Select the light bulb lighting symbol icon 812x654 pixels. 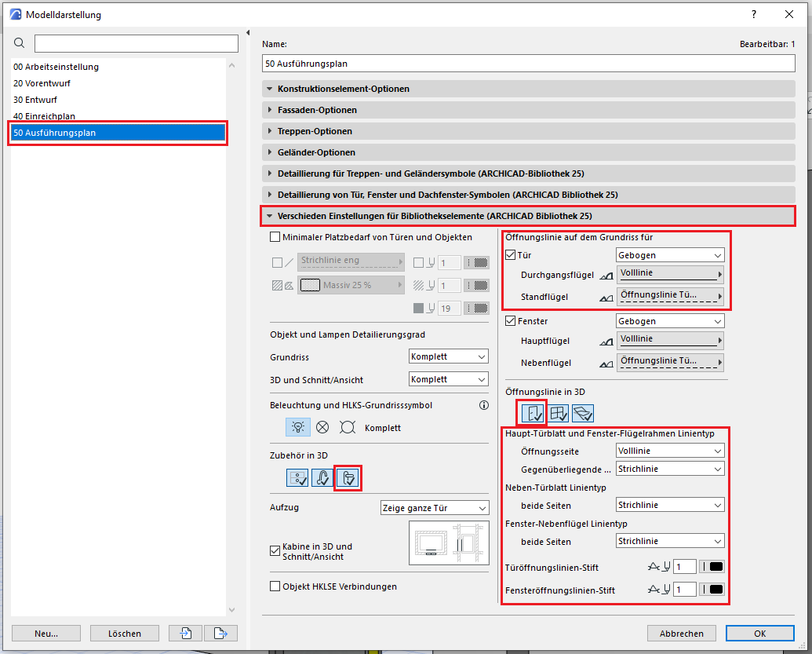[x=297, y=428]
